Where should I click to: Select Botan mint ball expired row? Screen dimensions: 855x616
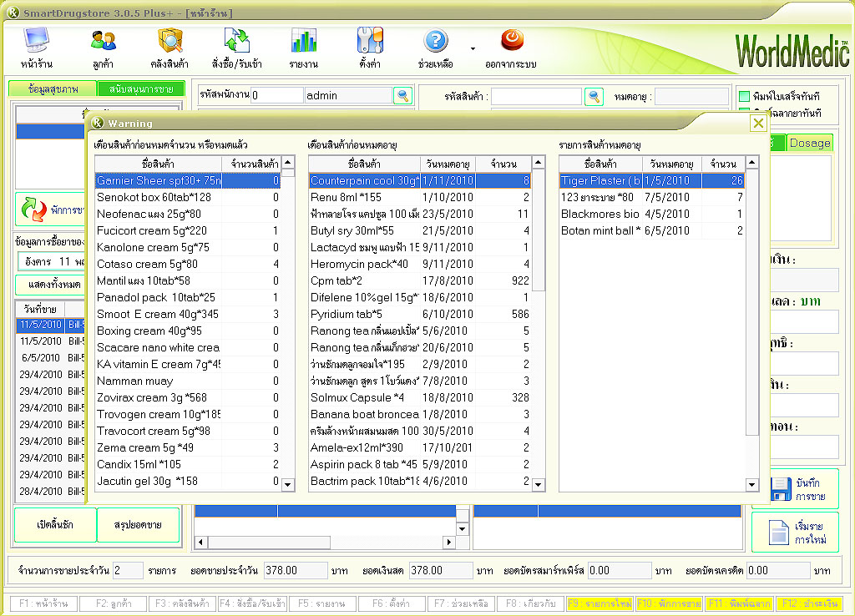651,230
